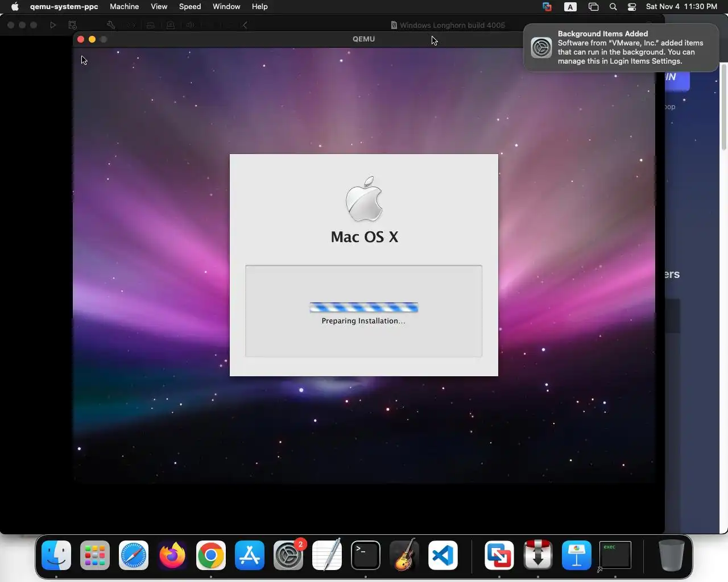
Task: Click the wrench settings icon in background window
Action: [x=111, y=25]
